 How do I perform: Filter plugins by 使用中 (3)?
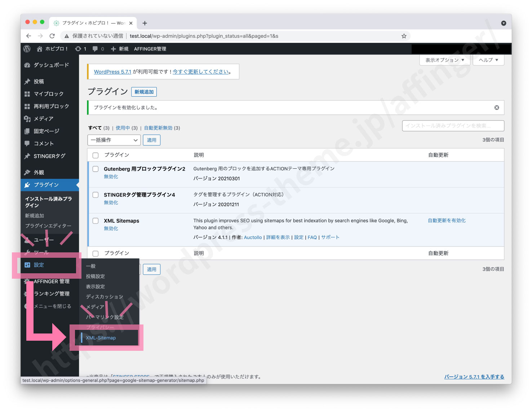pyautogui.click(x=127, y=128)
